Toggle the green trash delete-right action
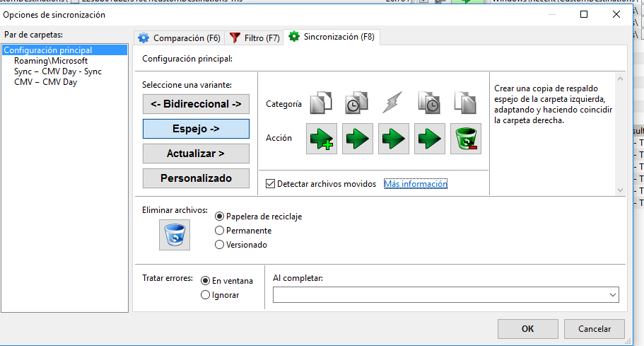This screenshot has width=644, height=346. click(466, 139)
